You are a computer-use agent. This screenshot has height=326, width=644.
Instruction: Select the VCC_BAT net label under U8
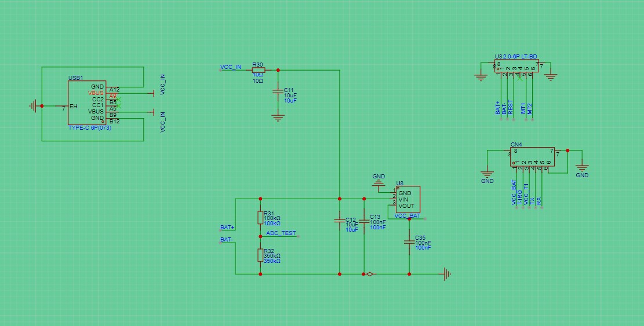click(407, 216)
